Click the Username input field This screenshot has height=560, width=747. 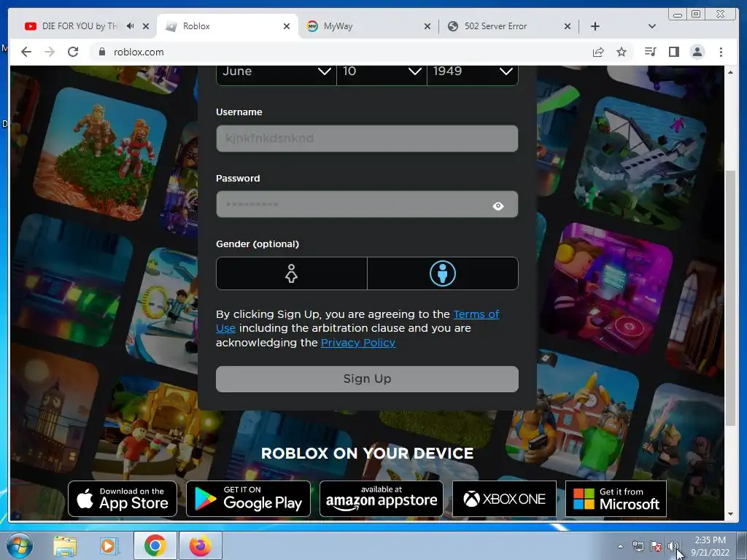point(367,139)
